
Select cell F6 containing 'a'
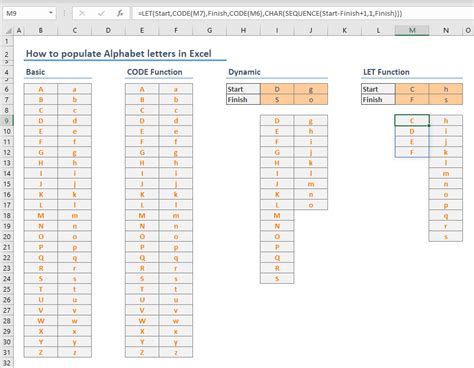click(x=176, y=89)
